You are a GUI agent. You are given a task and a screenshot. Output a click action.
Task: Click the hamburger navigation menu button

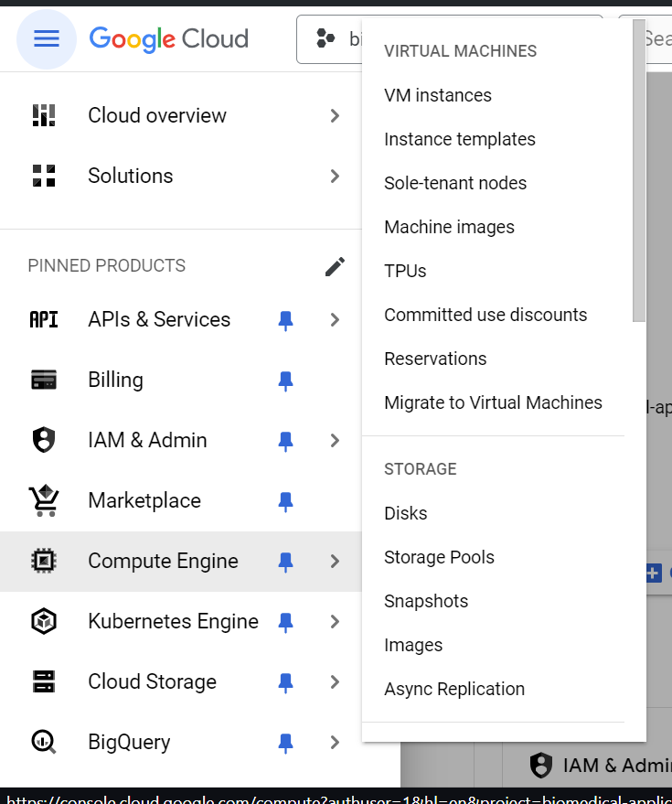tap(46, 39)
